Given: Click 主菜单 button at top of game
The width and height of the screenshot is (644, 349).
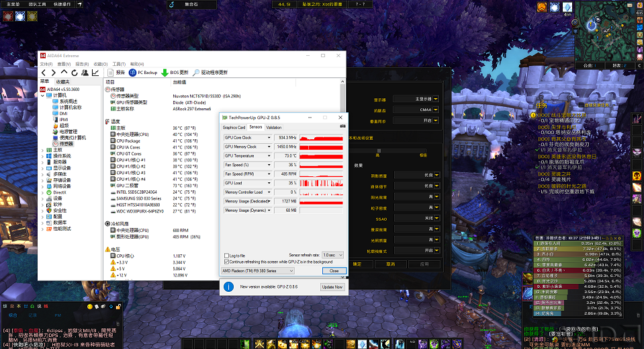Looking at the screenshot, I should (x=13, y=4).
